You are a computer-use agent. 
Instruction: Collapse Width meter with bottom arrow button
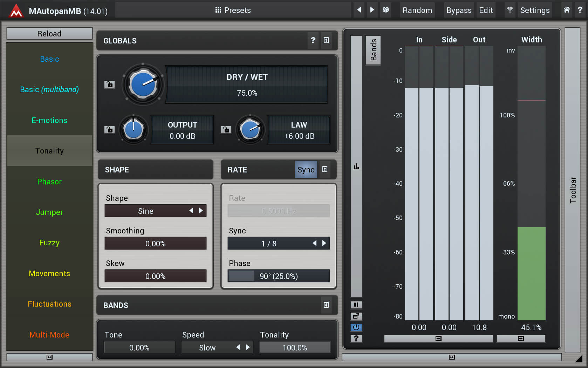coord(521,339)
